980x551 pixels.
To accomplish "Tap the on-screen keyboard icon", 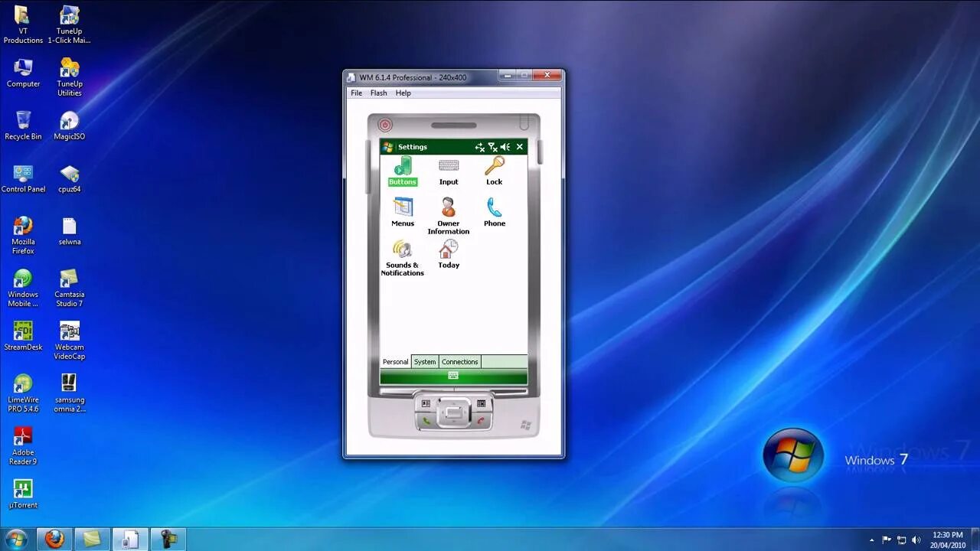I will [453, 376].
